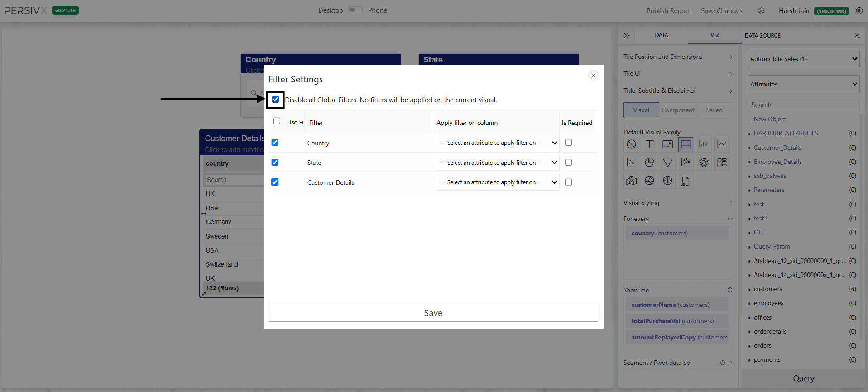
Task: Choose the Bar chart visual icon
Action: click(x=704, y=144)
